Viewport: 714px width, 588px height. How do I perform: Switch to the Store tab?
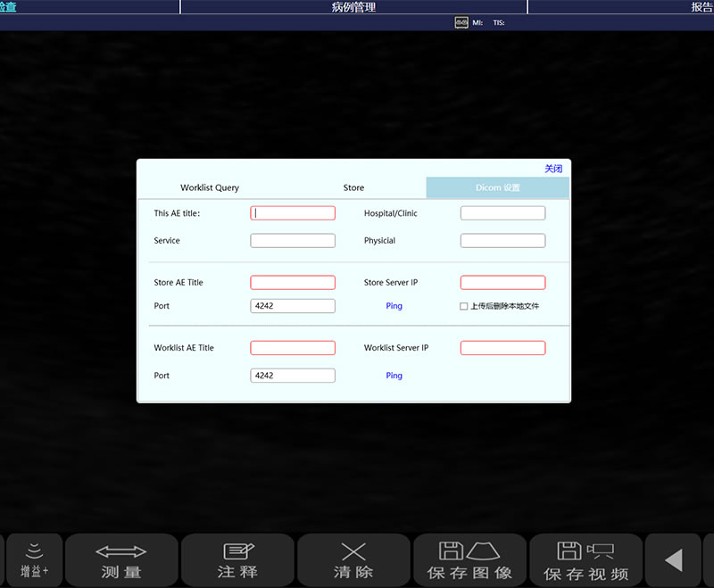pyautogui.click(x=353, y=188)
